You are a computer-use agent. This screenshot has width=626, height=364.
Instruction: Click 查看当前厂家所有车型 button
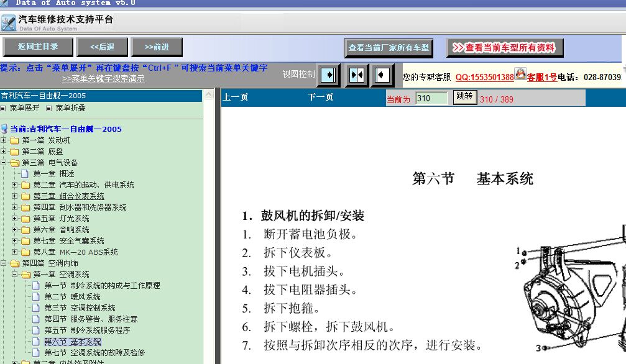[x=389, y=48]
